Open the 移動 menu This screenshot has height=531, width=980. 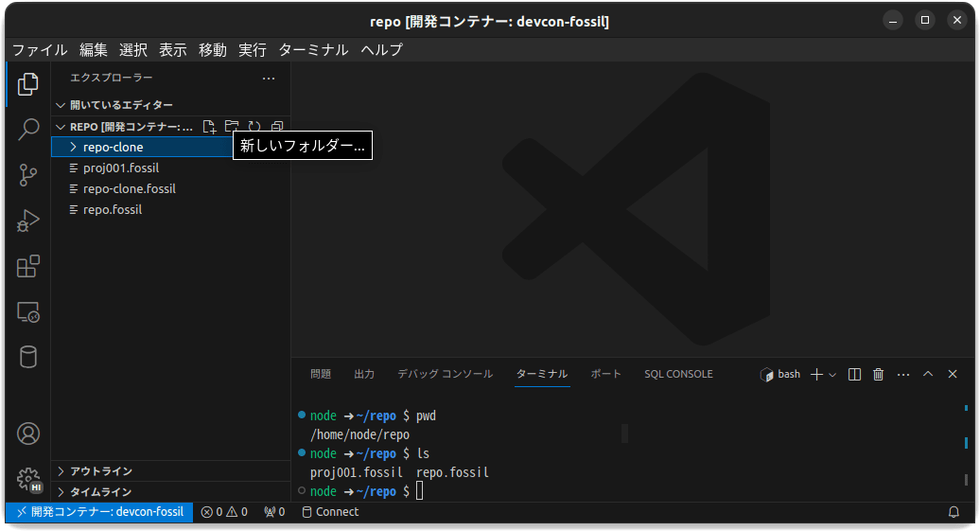coord(213,49)
